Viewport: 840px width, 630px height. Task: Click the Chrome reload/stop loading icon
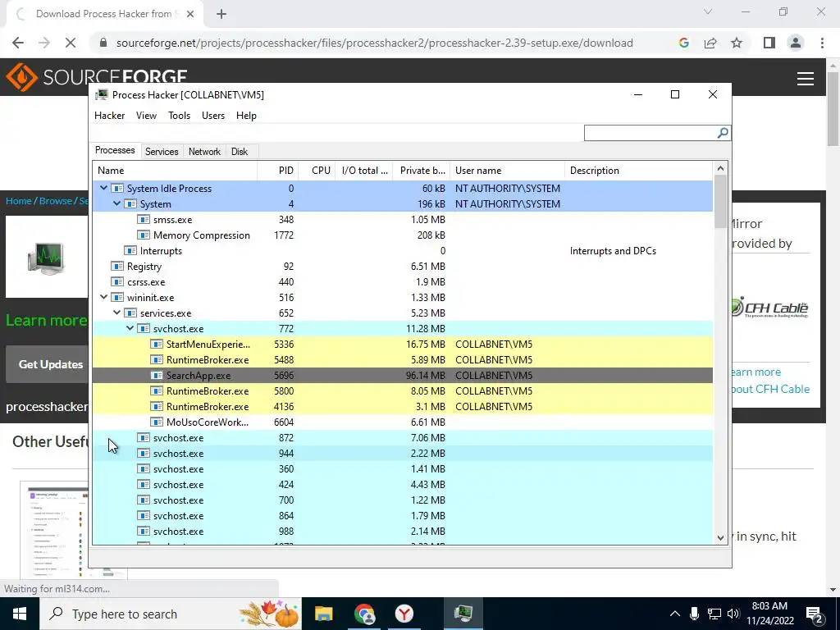click(x=71, y=43)
